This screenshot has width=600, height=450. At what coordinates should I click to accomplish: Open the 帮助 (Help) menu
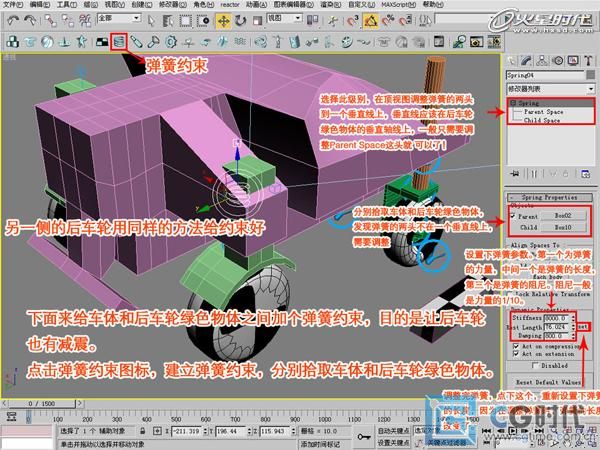(x=433, y=5)
